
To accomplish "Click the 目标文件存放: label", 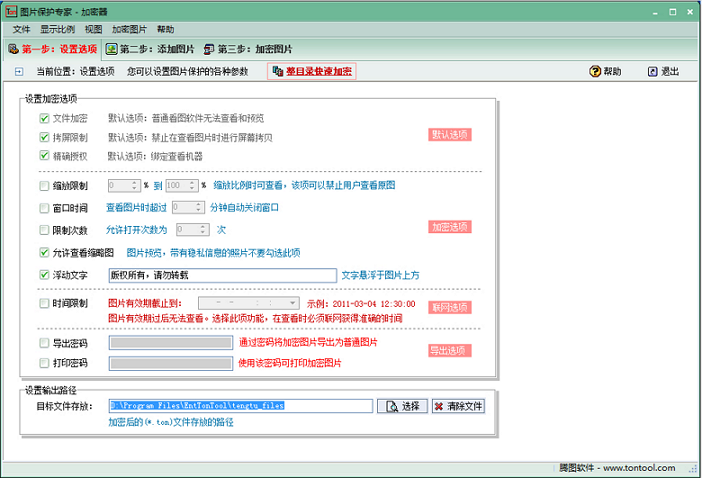I will tap(64, 406).
